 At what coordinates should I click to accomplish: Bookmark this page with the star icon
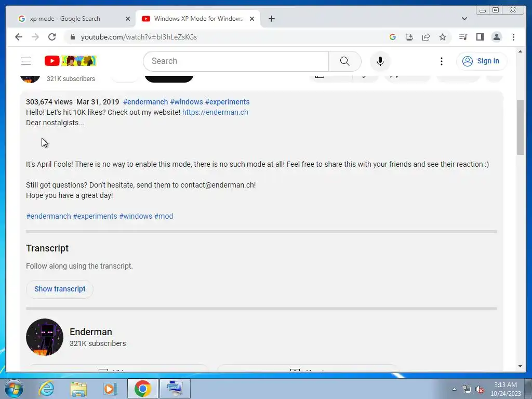pyautogui.click(x=443, y=37)
